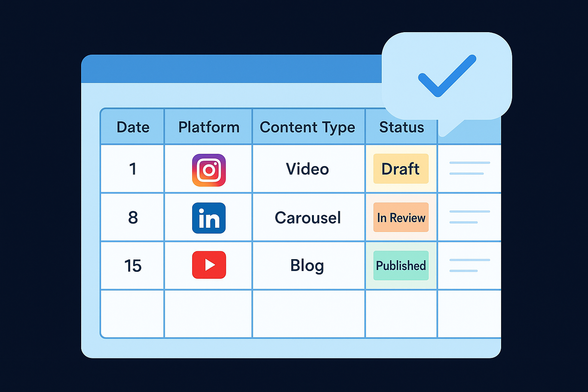
Task: Select the Published status badge
Action: (x=401, y=265)
